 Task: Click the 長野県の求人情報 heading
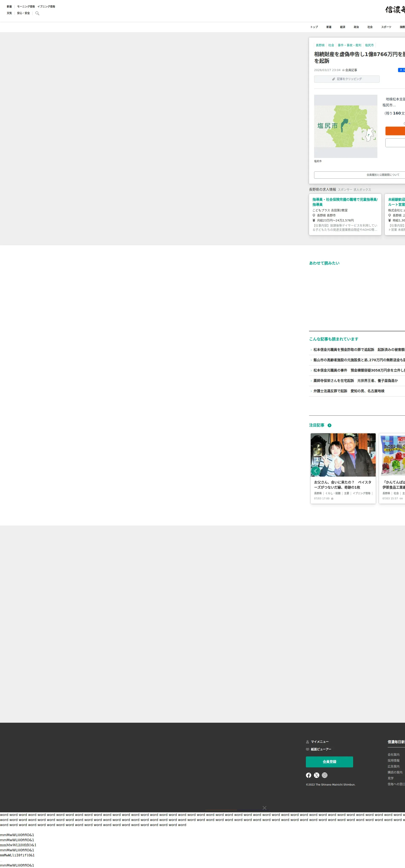323,189
